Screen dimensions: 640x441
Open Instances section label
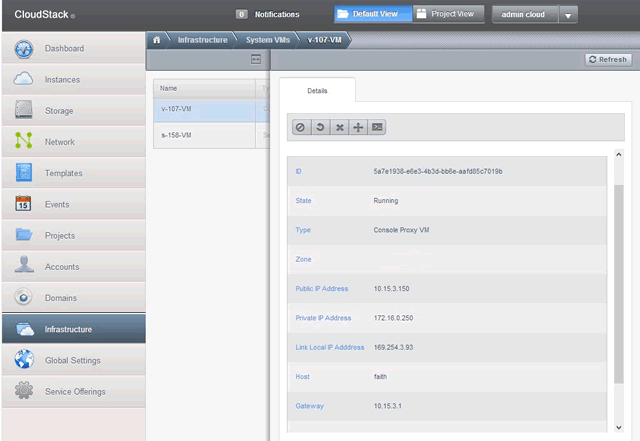tap(62, 80)
